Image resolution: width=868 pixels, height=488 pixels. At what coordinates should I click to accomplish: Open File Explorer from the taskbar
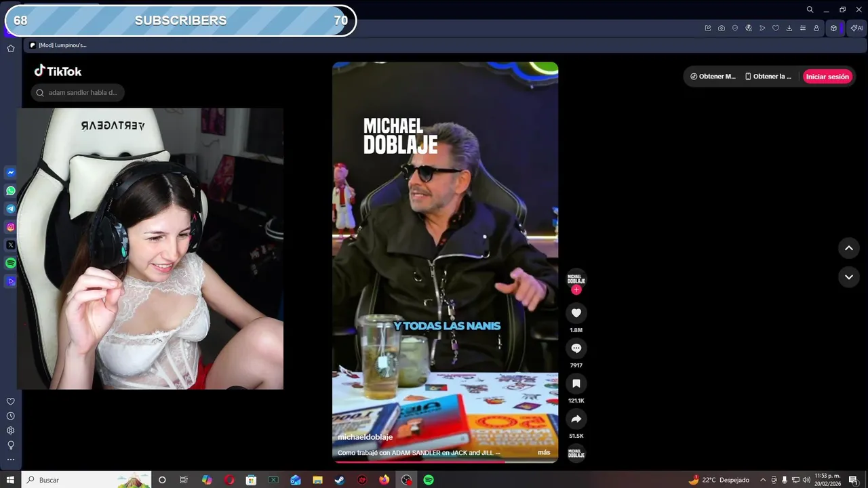pyautogui.click(x=317, y=480)
